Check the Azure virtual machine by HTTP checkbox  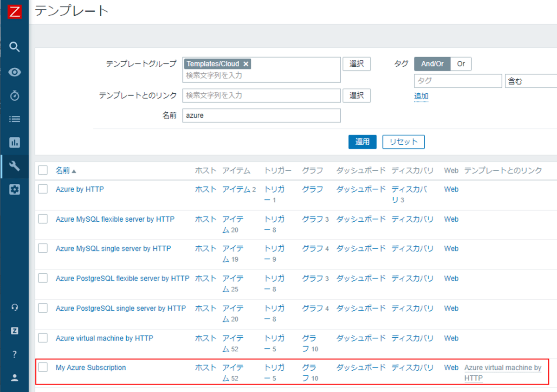click(x=43, y=338)
